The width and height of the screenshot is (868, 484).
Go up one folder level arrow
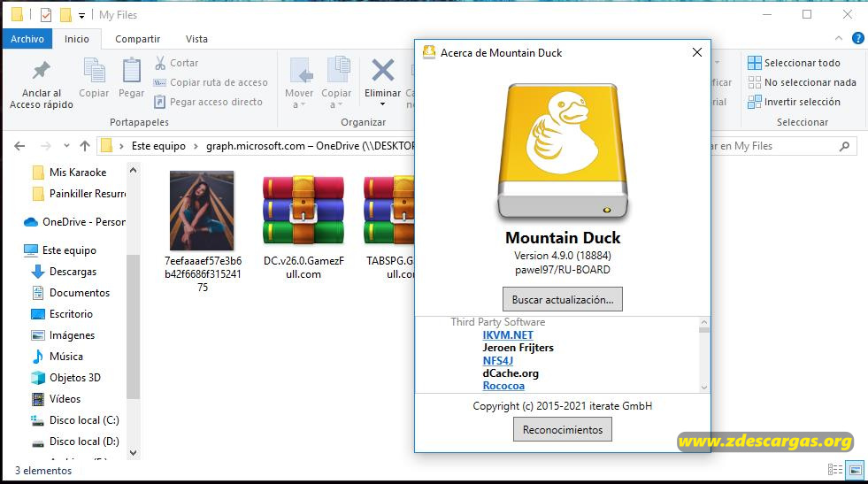tap(85, 146)
